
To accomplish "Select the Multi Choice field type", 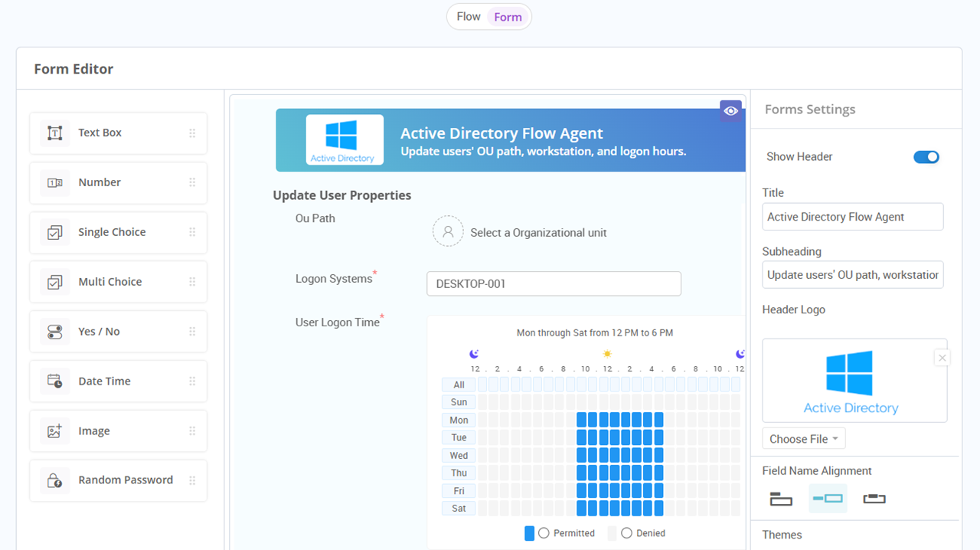I will 118,281.
